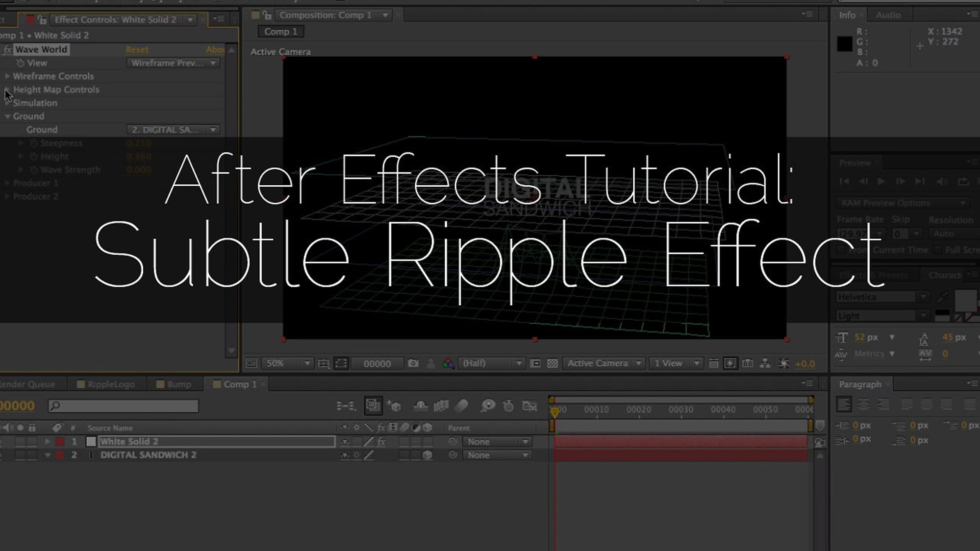Click Show Channel RGB icon
The image size is (980, 551).
448,363
